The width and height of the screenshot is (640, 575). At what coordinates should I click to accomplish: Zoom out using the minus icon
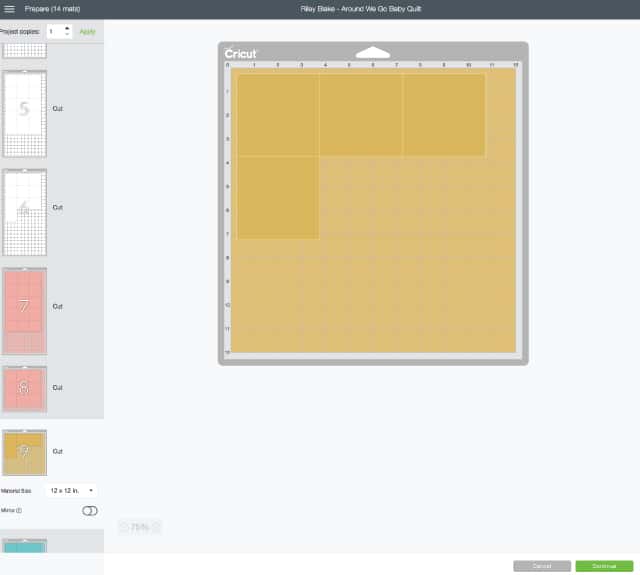pos(124,527)
